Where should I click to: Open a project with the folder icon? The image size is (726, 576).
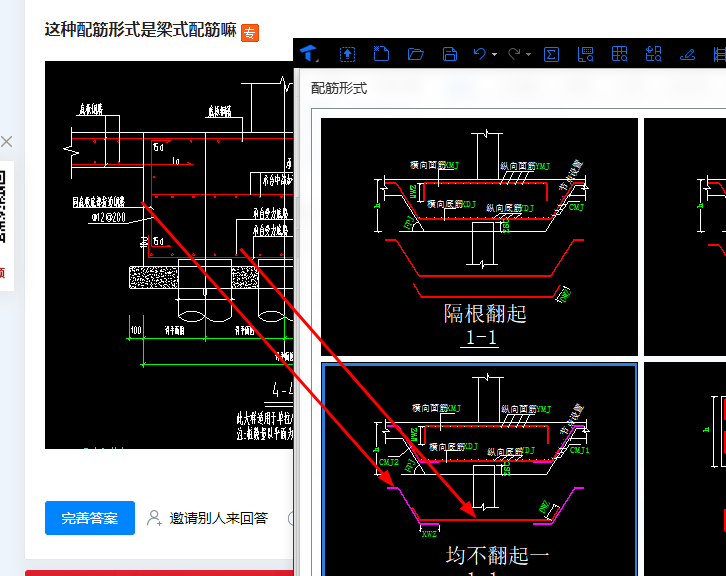pos(415,54)
